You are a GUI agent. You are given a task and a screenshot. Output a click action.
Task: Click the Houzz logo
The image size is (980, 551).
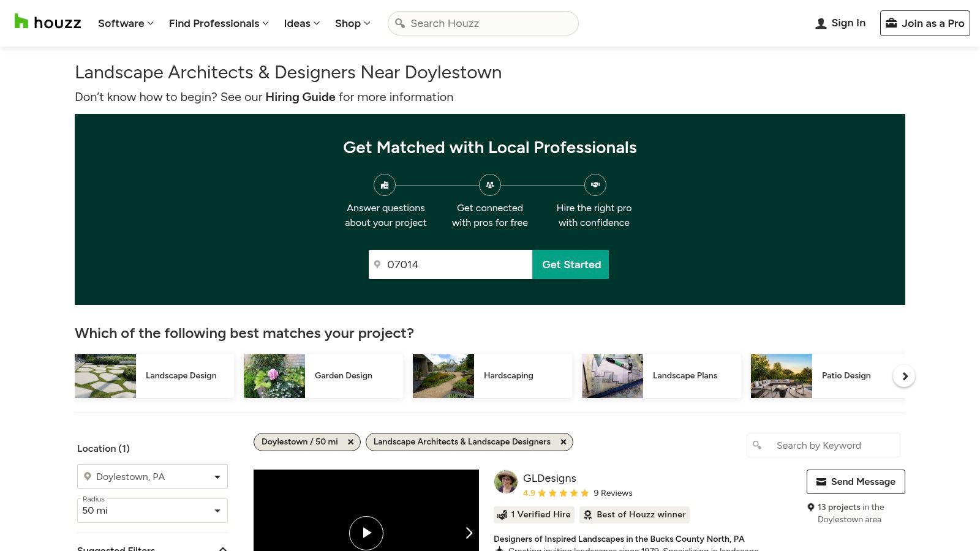tap(48, 23)
